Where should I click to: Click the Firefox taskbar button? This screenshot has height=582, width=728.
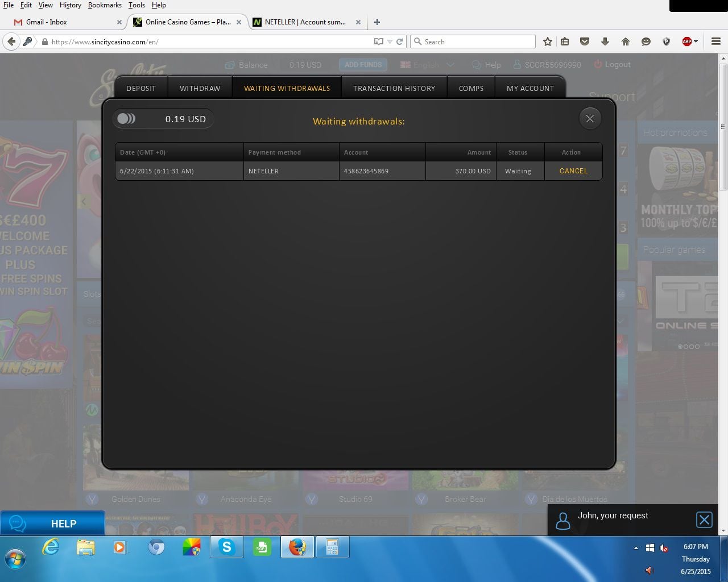click(297, 547)
